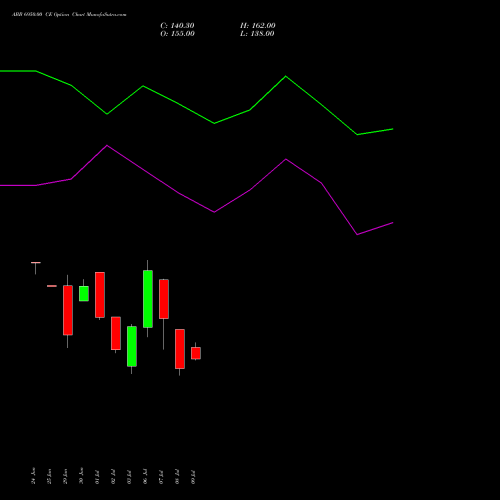Image resolution: width=500 pixels, height=500 pixels.
Task: Select the close value "C: 140.30"
Action: click(x=177, y=26)
